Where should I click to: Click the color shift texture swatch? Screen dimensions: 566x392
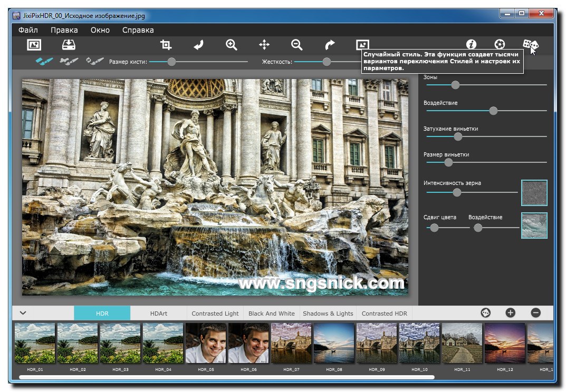[534, 226]
